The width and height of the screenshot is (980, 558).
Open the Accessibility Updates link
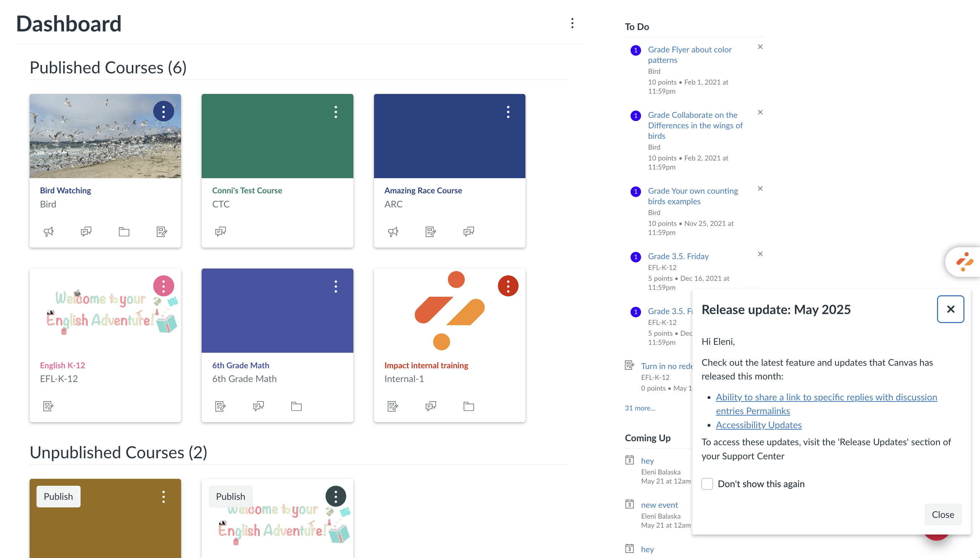coord(758,425)
